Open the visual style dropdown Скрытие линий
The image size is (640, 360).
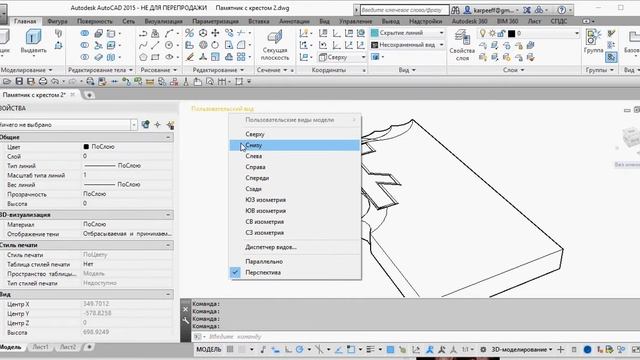click(407, 33)
